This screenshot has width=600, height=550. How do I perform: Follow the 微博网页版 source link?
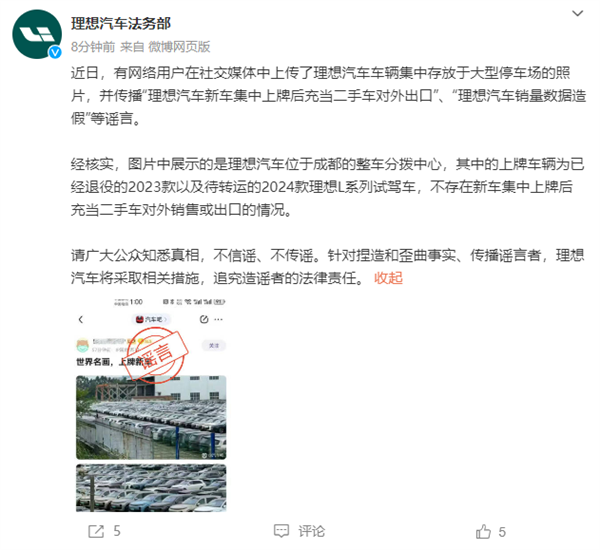click(179, 47)
